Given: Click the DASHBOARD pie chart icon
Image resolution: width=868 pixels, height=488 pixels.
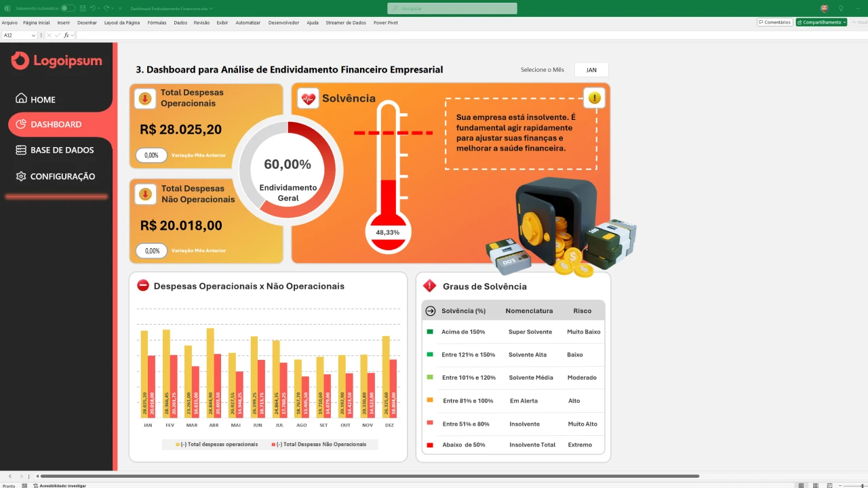Looking at the screenshot, I should (21, 124).
